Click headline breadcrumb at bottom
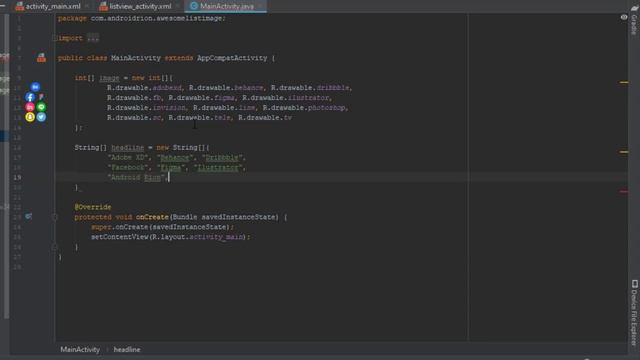640x360 pixels. point(127,349)
